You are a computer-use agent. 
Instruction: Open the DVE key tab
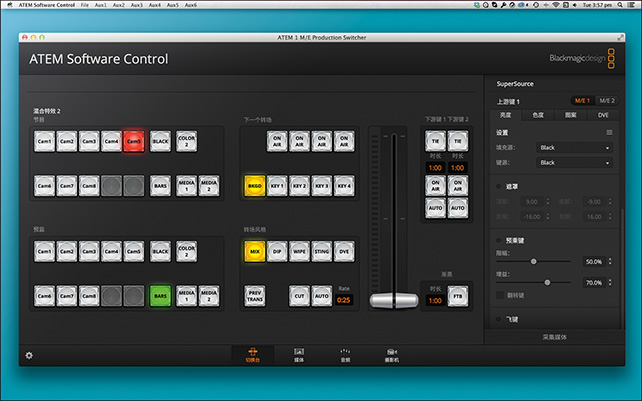pos(603,115)
